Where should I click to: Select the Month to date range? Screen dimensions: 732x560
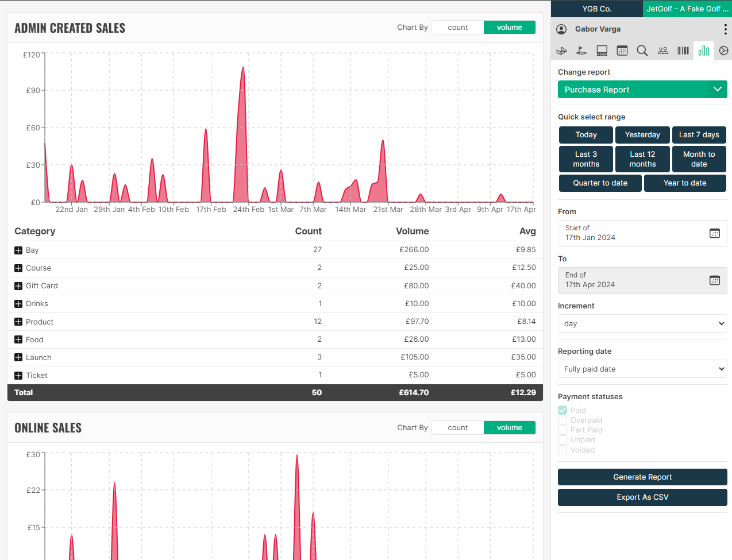click(x=699, y=159)
